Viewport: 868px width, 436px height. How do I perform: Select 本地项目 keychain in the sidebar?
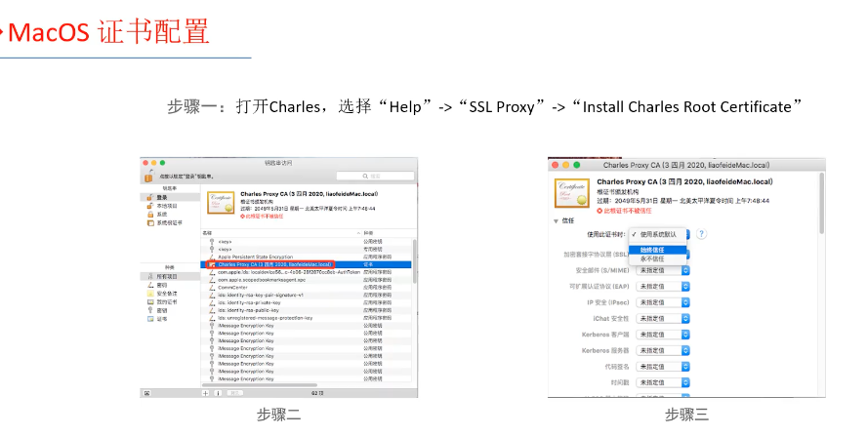click(171, 206)
